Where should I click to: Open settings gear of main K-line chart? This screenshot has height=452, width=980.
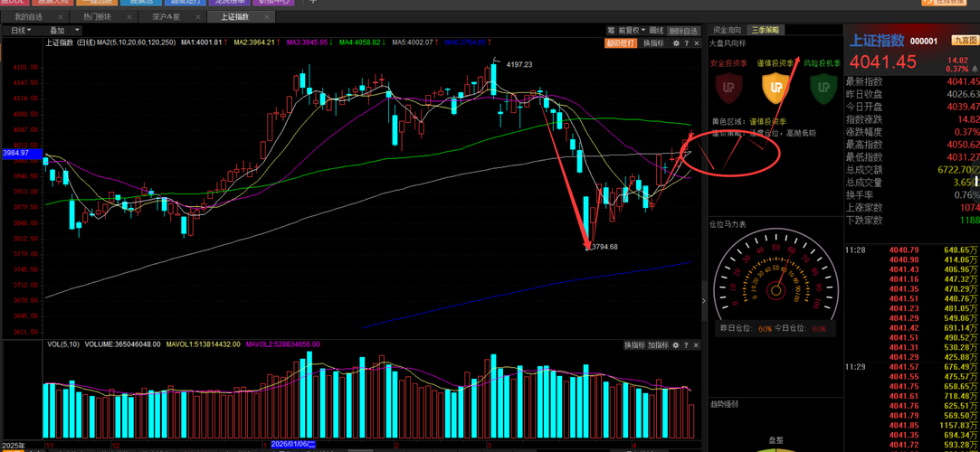676,43
